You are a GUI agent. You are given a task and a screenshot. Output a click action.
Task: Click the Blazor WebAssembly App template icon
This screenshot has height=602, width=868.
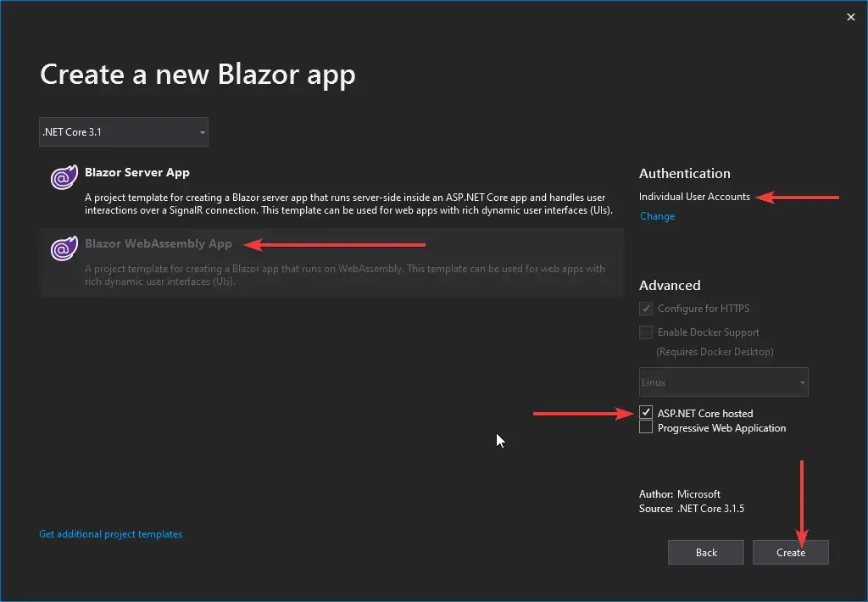click(x=64, y=249)
